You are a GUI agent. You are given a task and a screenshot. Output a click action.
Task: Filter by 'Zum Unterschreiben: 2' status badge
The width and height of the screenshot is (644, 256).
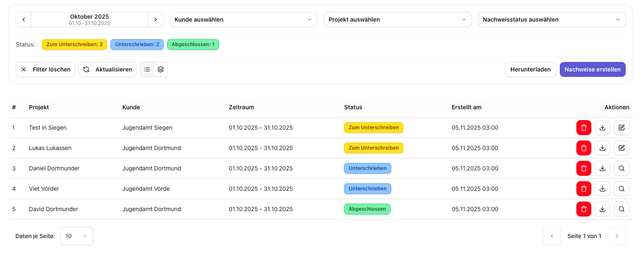point(74,44)
